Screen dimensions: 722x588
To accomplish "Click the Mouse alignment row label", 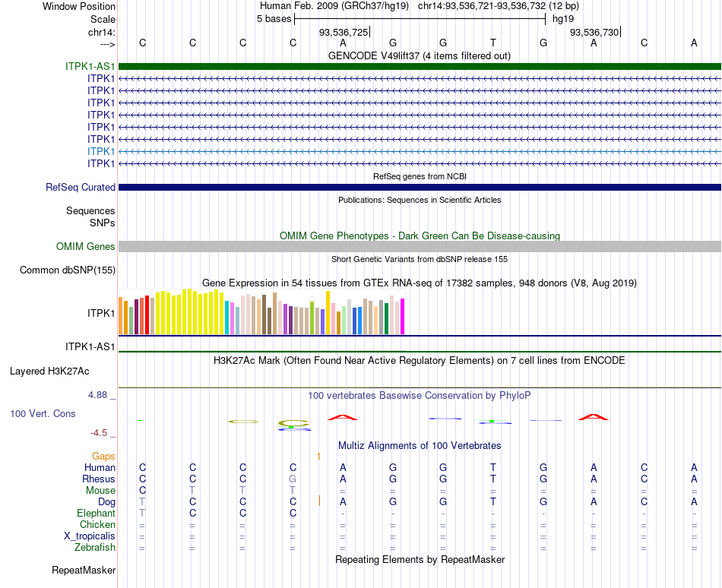I will click(x=100, y=491).
